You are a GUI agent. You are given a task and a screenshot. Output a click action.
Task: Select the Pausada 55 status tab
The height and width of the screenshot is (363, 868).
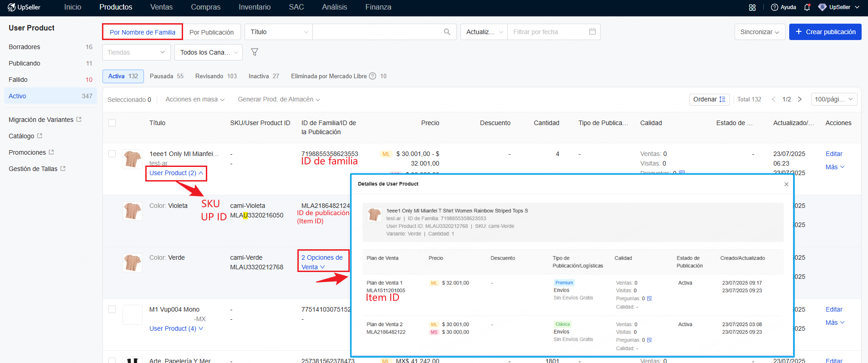[x=167, y=76]
